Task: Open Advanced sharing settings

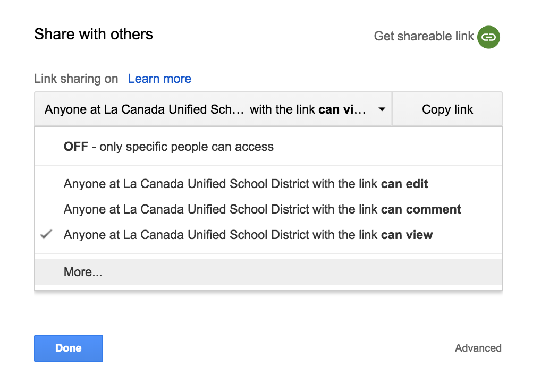Action: 478,348
